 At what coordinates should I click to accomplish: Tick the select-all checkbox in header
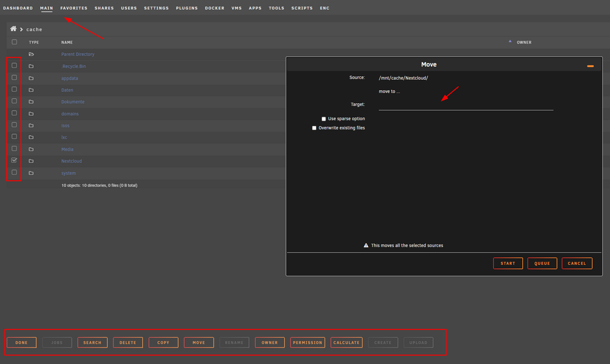[x=15, y=42]
